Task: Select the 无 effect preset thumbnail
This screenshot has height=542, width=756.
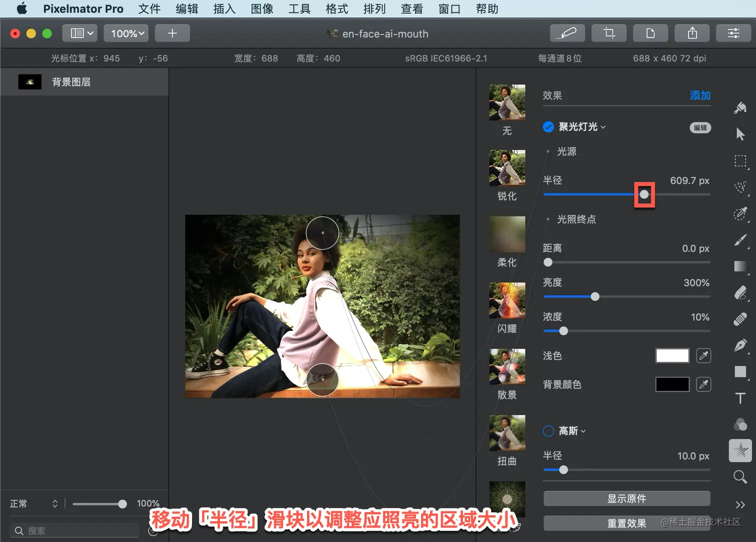Action: 507,102
